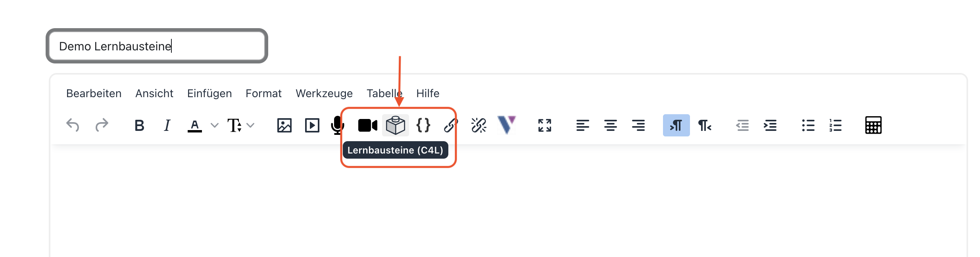Click the curly braces code icon
The width and height of the screenshot is (980, 257).
point(423,125)
